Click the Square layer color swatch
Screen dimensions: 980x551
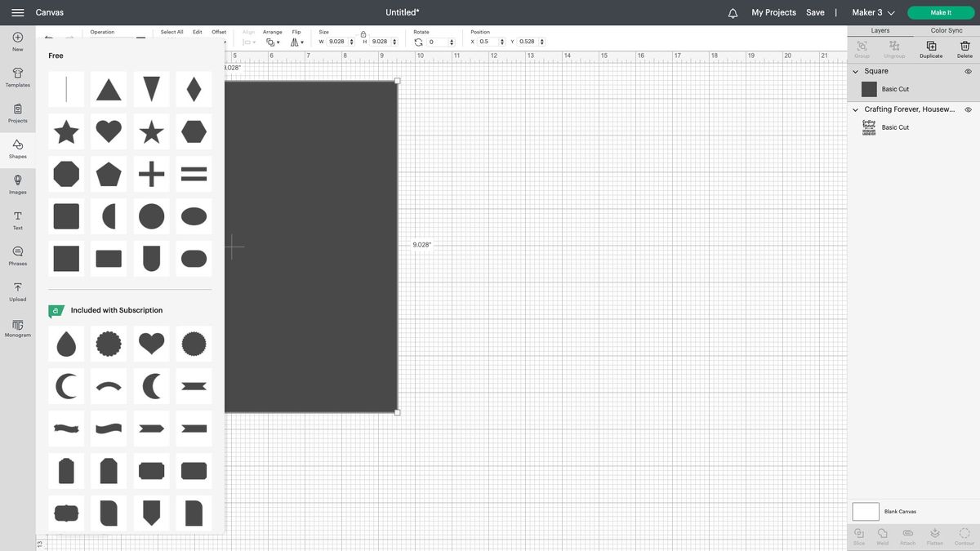coord(869,89)
